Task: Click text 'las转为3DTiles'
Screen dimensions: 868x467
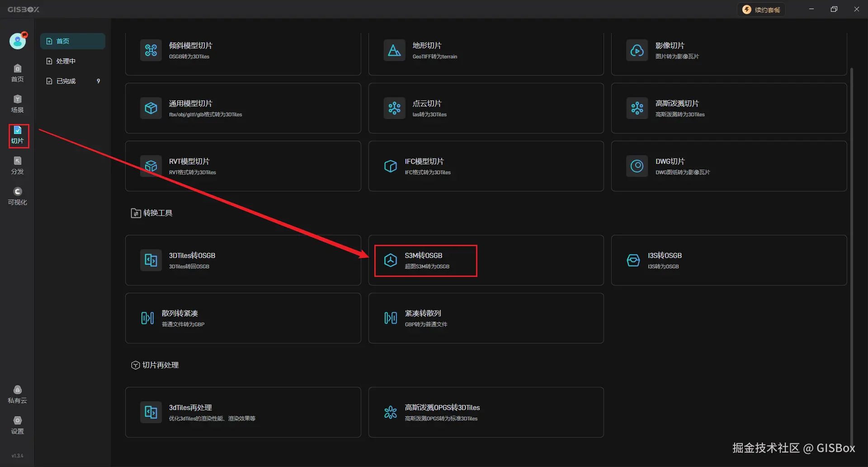Action: click(x=429, y=114)
